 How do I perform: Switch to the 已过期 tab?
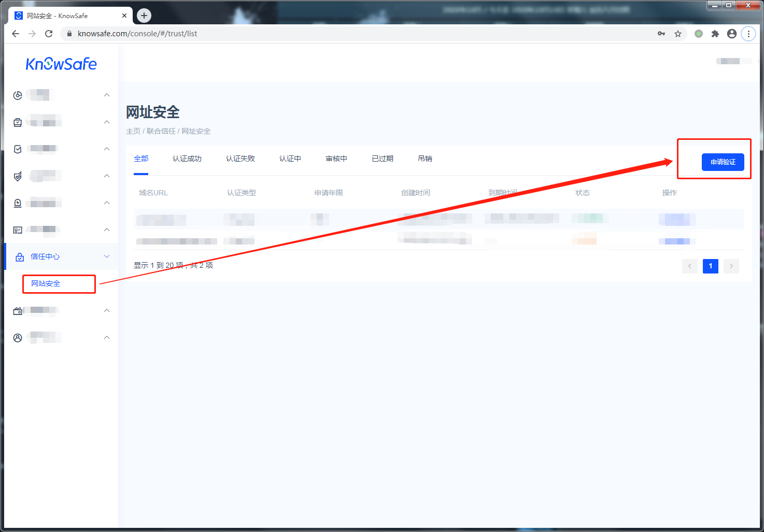coord(383,159)
